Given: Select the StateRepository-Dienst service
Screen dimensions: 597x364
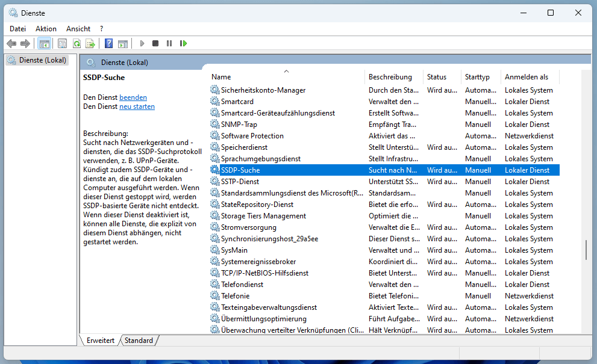Looking at the screenshot, I should pyautogui.click(x=257, y=204).
